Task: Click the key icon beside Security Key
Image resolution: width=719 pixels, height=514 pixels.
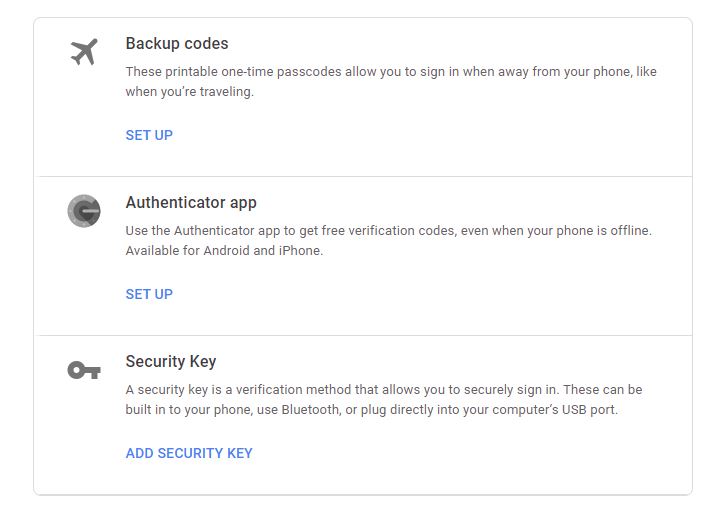Action: [84, 370]
